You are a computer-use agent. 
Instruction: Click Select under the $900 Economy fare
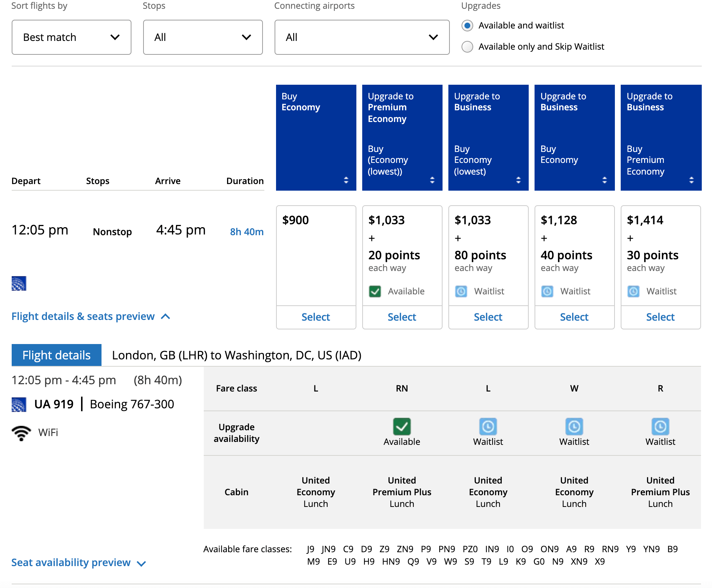316,317
